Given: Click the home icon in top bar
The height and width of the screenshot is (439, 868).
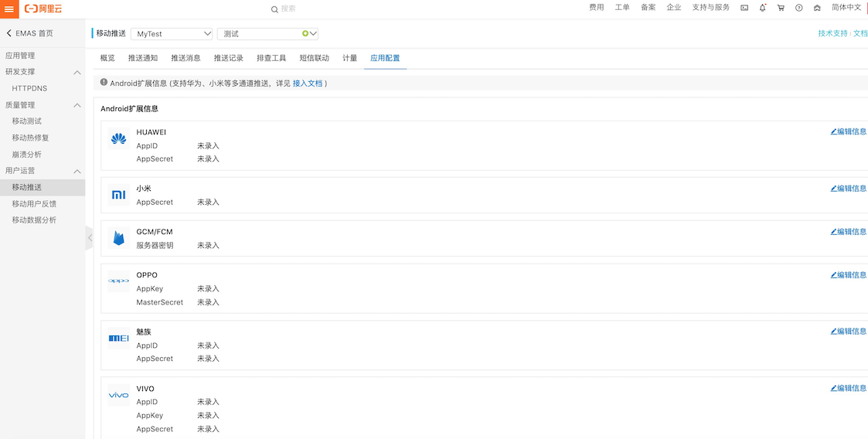Looking at the screenshot, I should 817,8.
